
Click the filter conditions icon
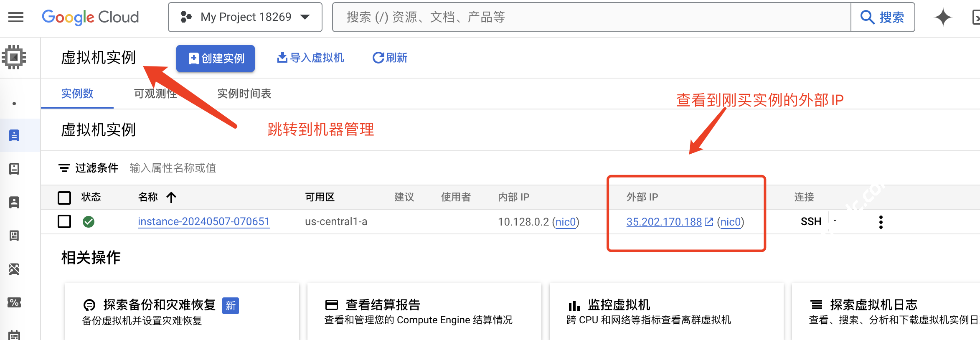tap(64, 168)
